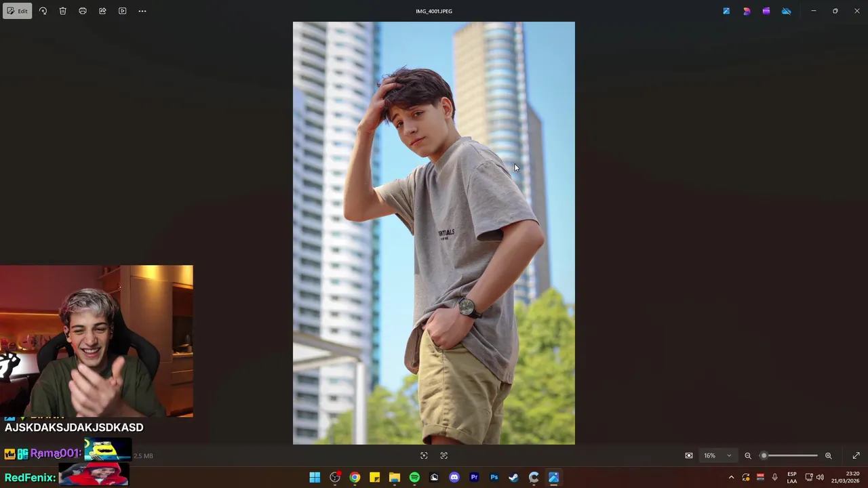Rotate the photo with the rotate icon

pos(43,11)
